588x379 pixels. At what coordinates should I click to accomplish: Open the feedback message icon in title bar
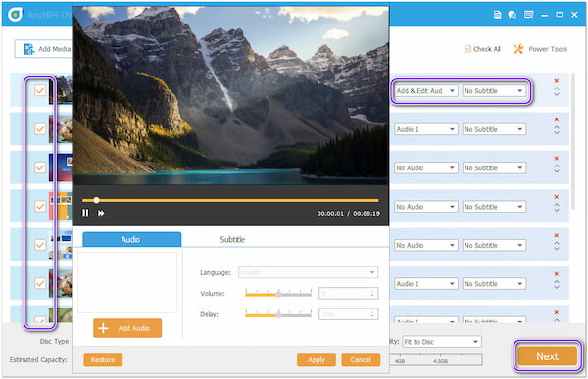[x=529, y=15]
